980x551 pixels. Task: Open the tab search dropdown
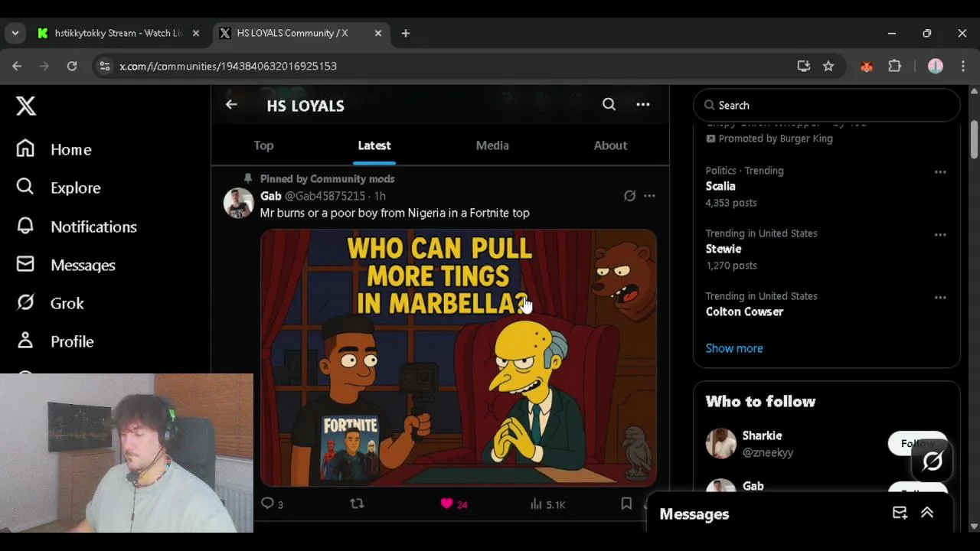coord(15,33)
